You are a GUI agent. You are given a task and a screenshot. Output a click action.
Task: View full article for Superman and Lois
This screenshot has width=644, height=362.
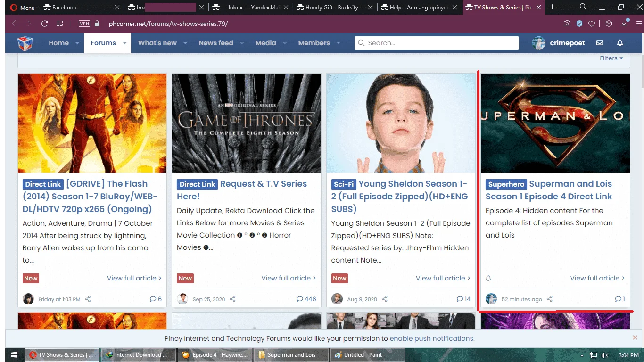click(x=597, y=278)
